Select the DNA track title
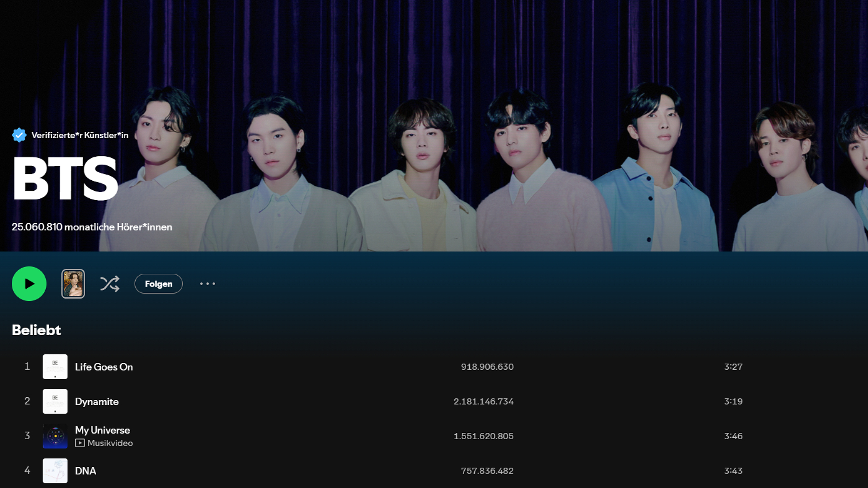The width and height of the screenshot is (868, 488). click(85, 471)
